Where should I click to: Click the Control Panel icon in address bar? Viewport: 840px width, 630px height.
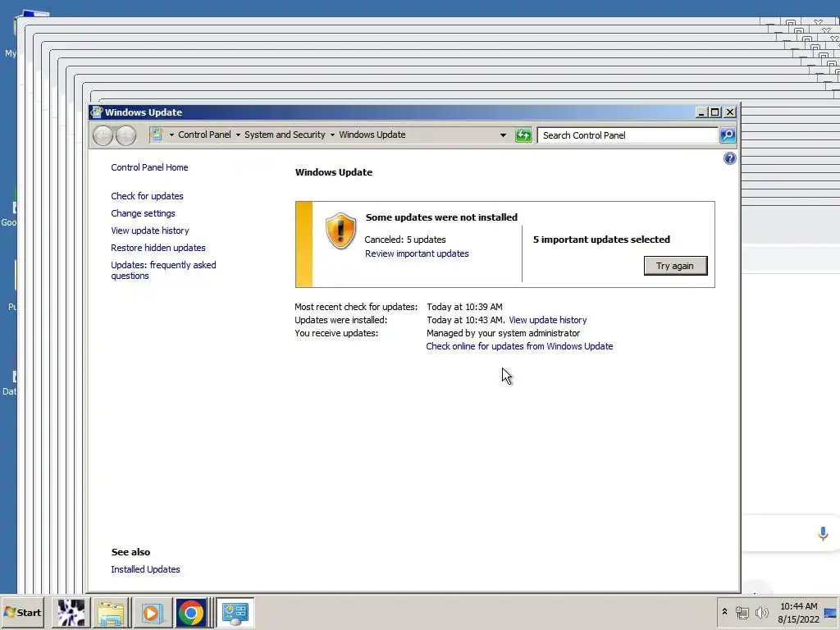pyautogui.click(x=156, y=135)
